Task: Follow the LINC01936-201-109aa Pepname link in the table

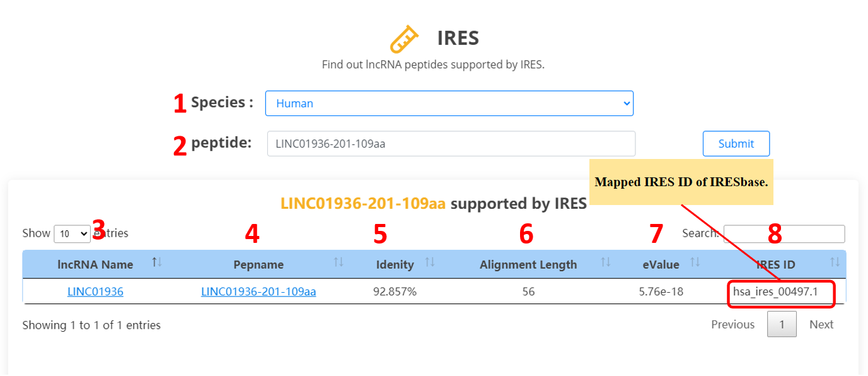Action: 258,291
